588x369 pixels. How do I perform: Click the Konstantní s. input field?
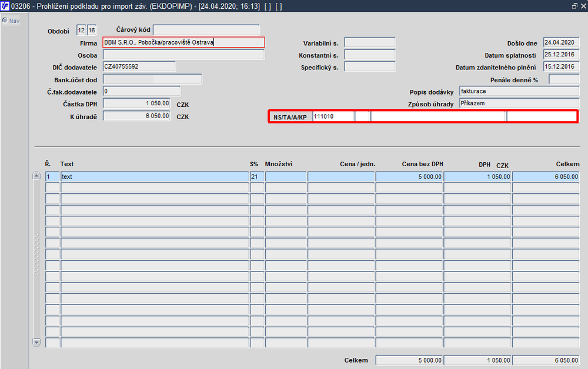point(370,55)
